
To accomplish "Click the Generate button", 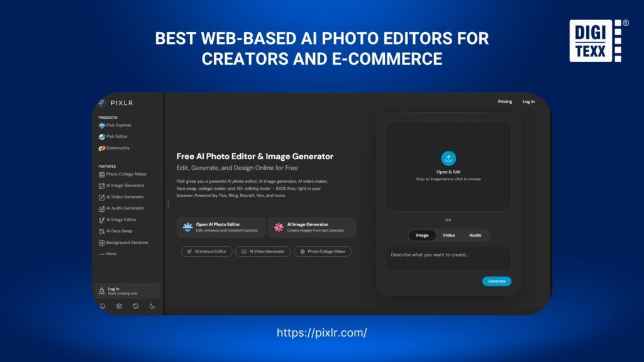I will (x=497, y=281).
